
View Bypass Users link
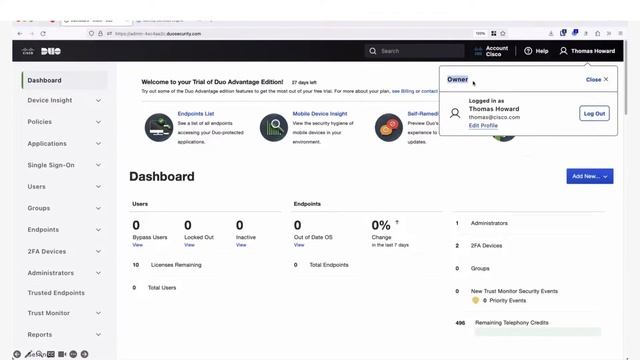[x=138, y=245]
